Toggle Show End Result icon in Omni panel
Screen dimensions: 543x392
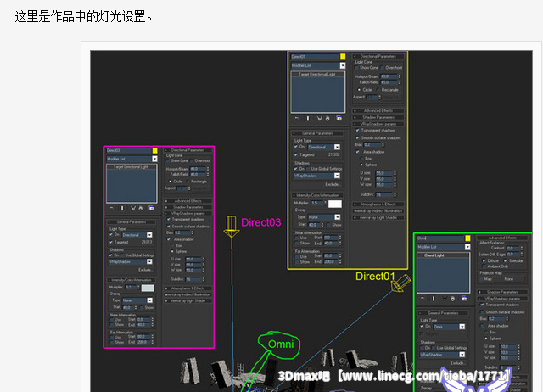(x=434, y=299)
